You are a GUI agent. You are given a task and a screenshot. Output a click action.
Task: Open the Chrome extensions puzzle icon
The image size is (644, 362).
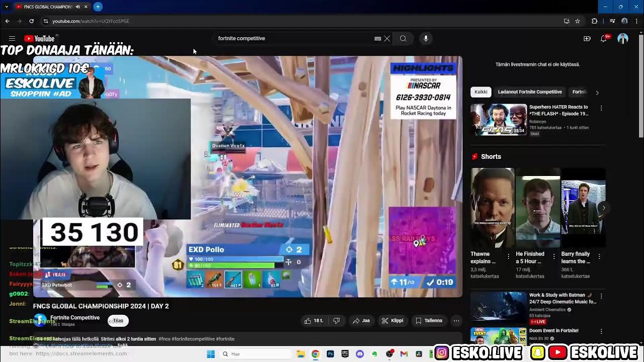595,21
